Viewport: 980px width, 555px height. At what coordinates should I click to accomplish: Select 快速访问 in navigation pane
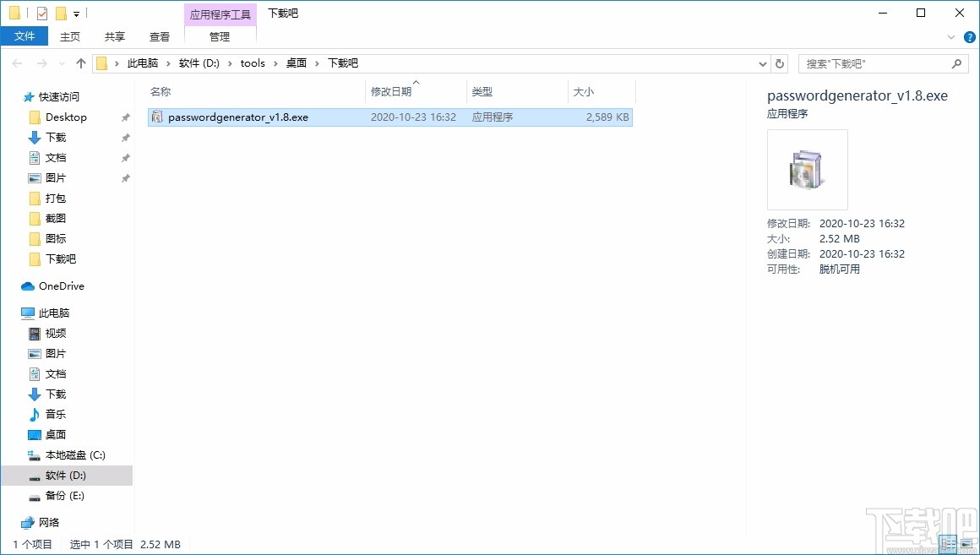click(59, 97)
